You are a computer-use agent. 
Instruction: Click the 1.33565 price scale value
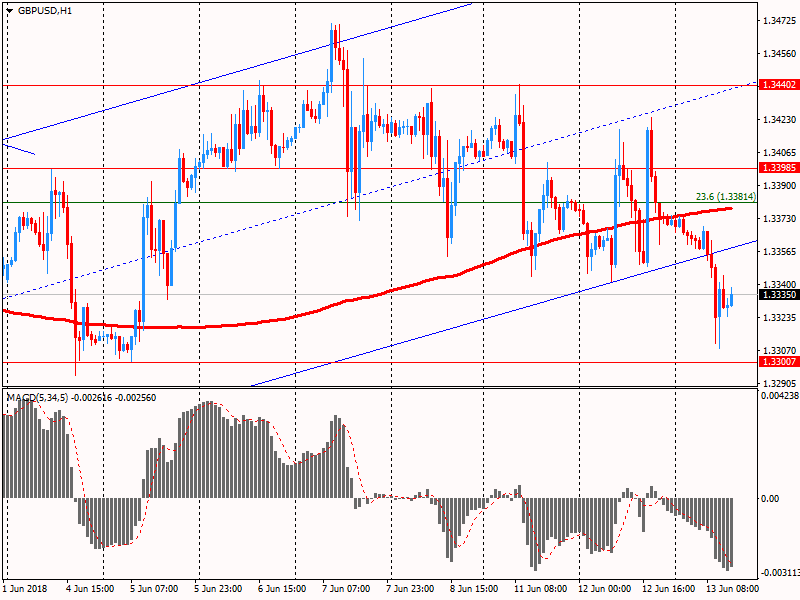[780, 252]
